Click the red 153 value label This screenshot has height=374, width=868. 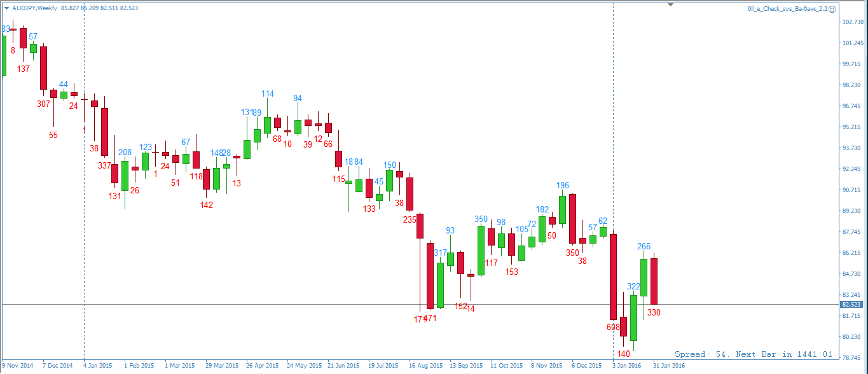pyautogui.click(x=511, y=272)
